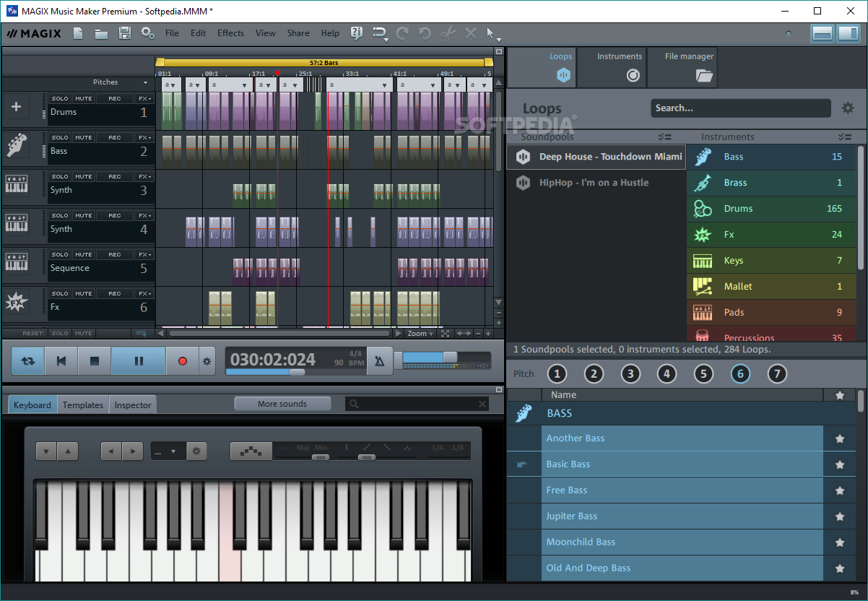Mute the Drums track
Image resolution: width=868 pixels, height=601 pixels.
tap(83, 98)
